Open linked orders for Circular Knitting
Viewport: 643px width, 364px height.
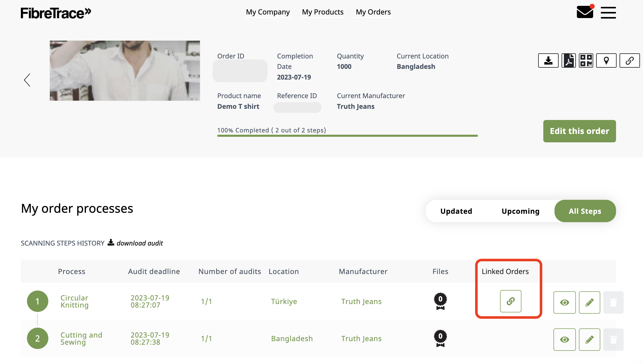[x=510, y=301]
